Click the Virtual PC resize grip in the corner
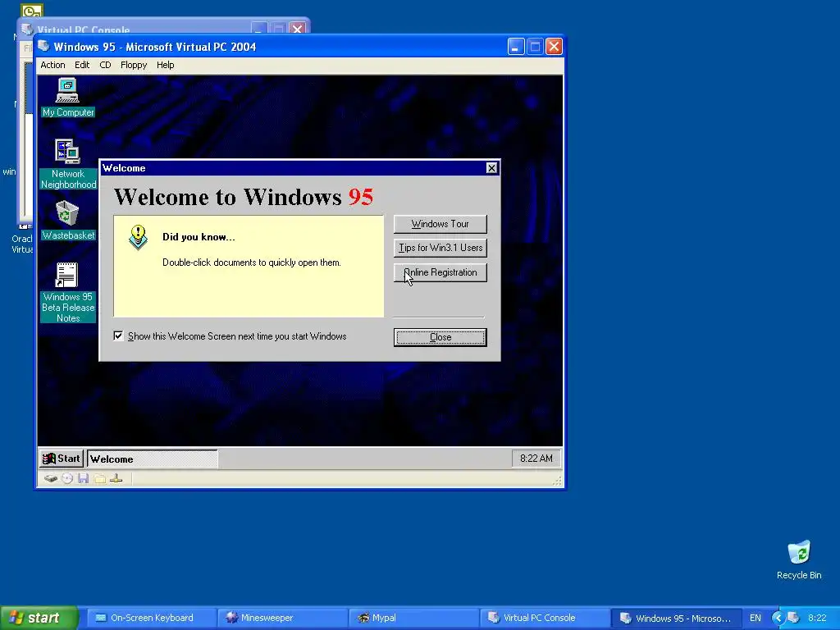Screen dimensions: 840x630 (557, 481)
